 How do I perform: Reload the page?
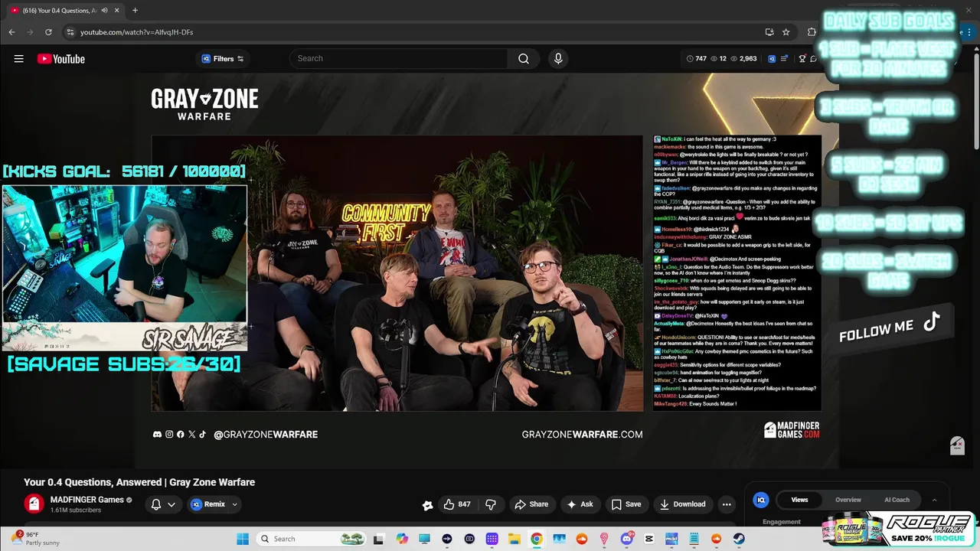click(48, 32)
